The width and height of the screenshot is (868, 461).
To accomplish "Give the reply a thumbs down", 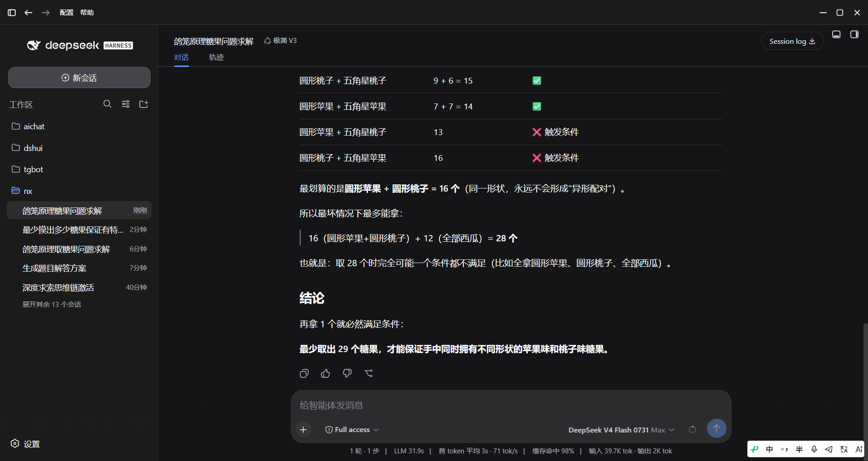I will pos(347,373).
